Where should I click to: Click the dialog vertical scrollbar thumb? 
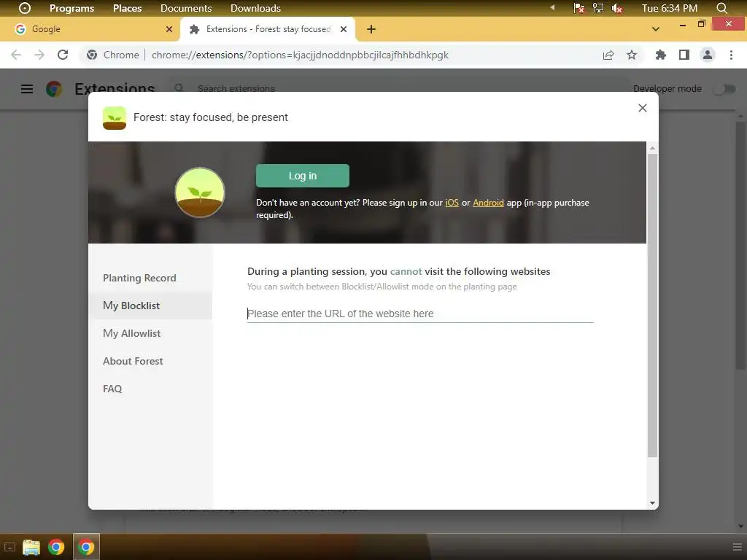point(652,305)
